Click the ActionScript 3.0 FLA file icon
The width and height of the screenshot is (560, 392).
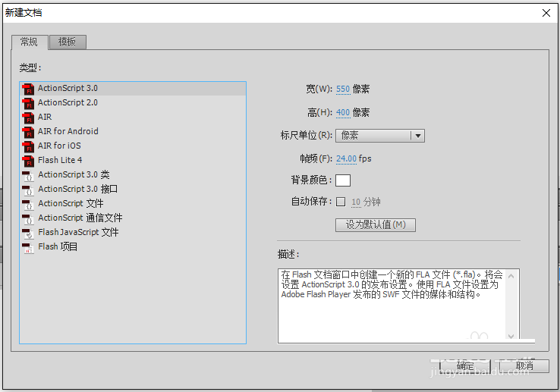pos(28,89)
